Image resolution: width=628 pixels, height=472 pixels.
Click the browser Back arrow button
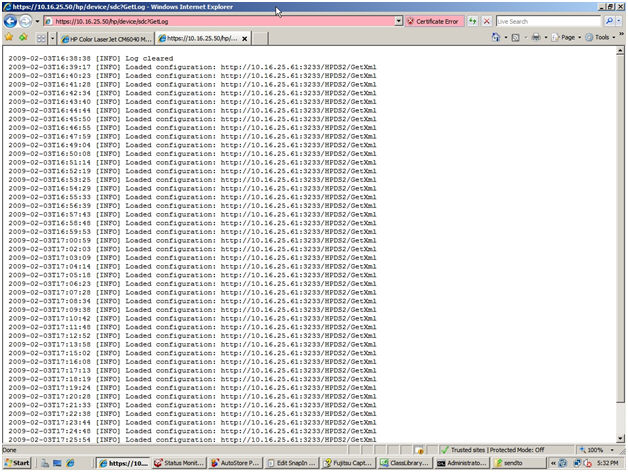point(10,21)
